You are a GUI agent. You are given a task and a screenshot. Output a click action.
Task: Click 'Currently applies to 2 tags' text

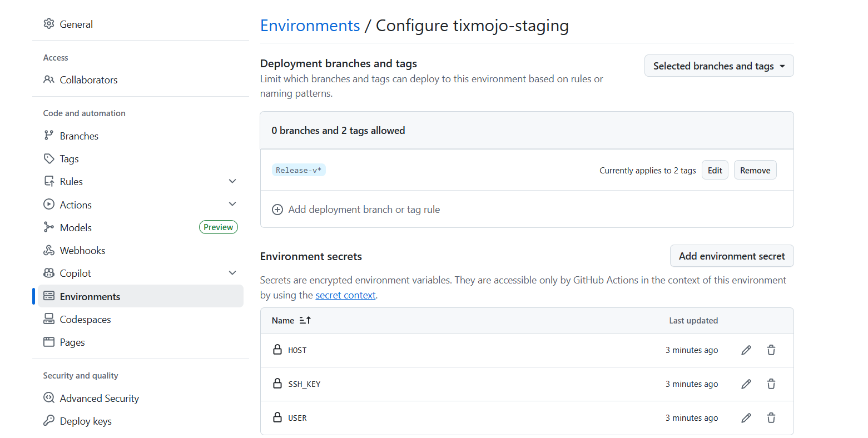[x=648, y=171]
